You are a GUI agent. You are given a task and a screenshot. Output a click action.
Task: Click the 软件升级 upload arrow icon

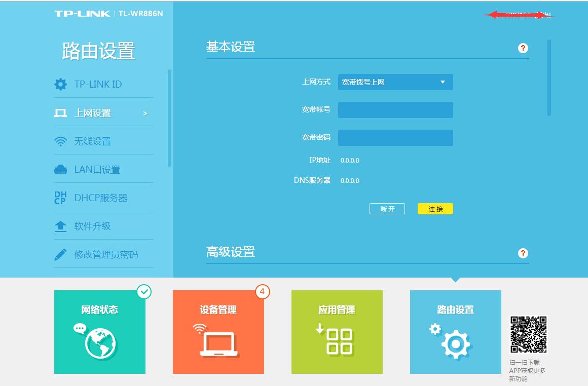pos(61,226)
